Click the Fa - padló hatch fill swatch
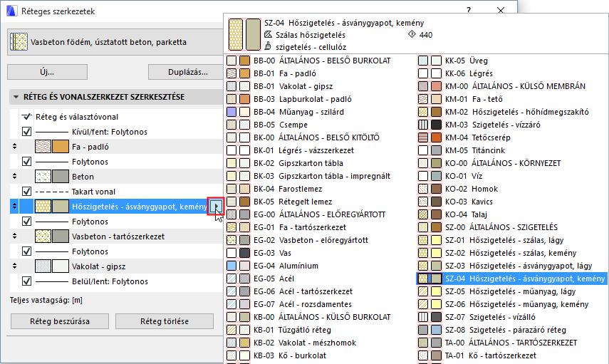Image resolution: width=609 pixels, height=364 pixels. pos(43,147)
